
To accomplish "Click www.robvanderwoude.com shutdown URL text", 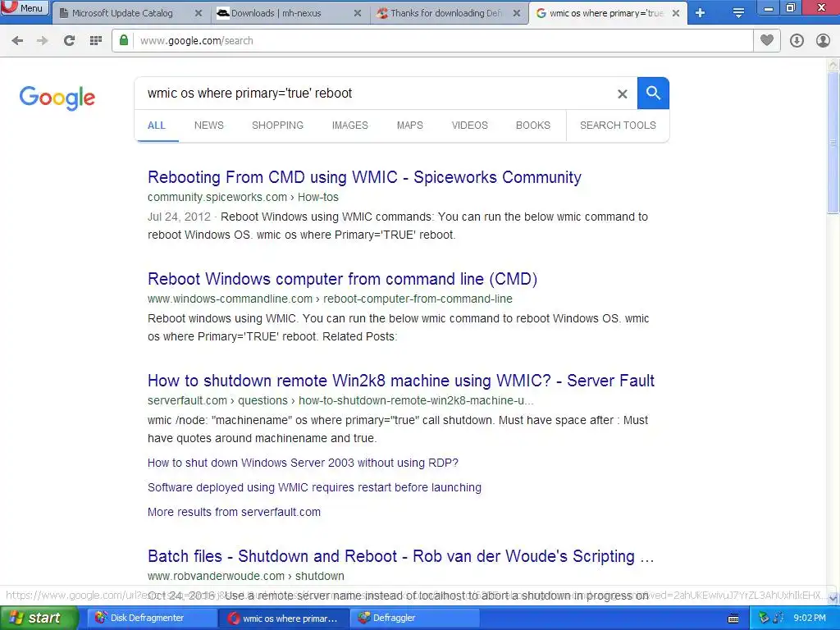I will (246, 577).
